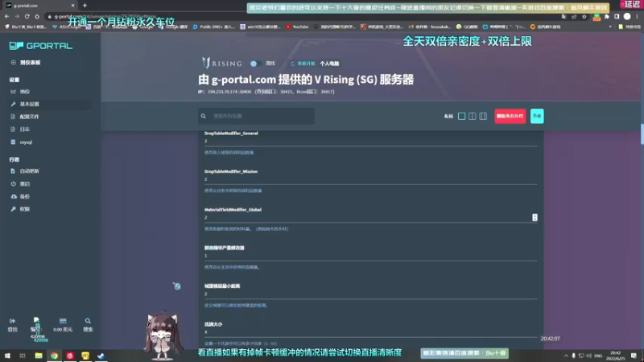The height and width of the screenshot is (362, 644).
Task: Select the three-column layout icon
Action: pyautogui.click(x=483, y=116)
